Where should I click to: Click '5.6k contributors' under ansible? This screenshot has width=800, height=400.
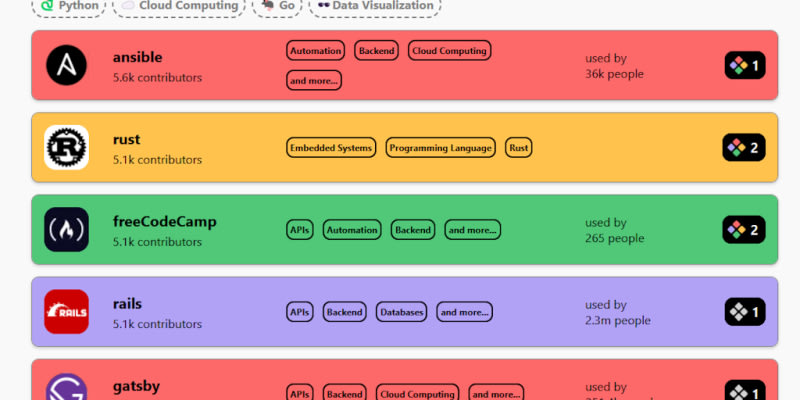pos(157,78)
